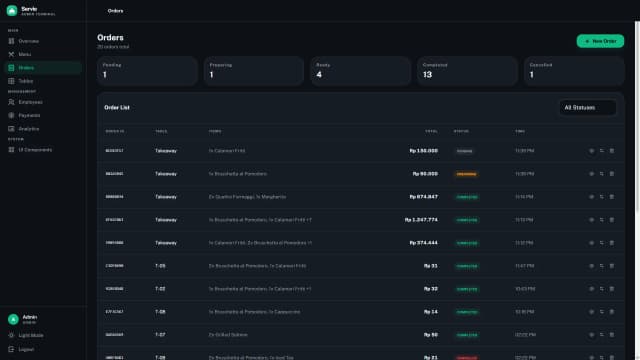View the Rp 150.000 order via the eye icon

591,151
